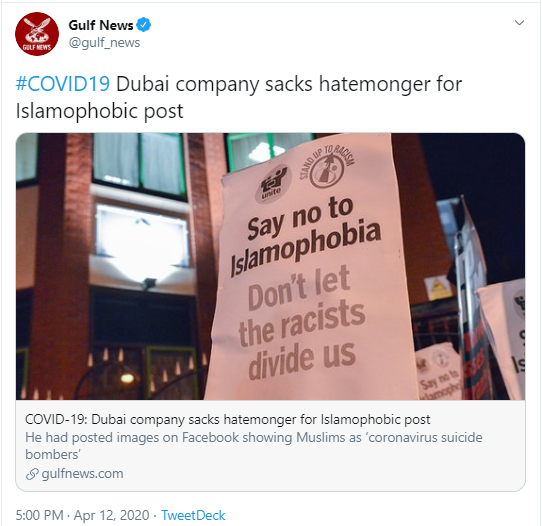Viewport: 542px width, 526px height.
Task: Click the chain link icon
Action: pos(32,474)
